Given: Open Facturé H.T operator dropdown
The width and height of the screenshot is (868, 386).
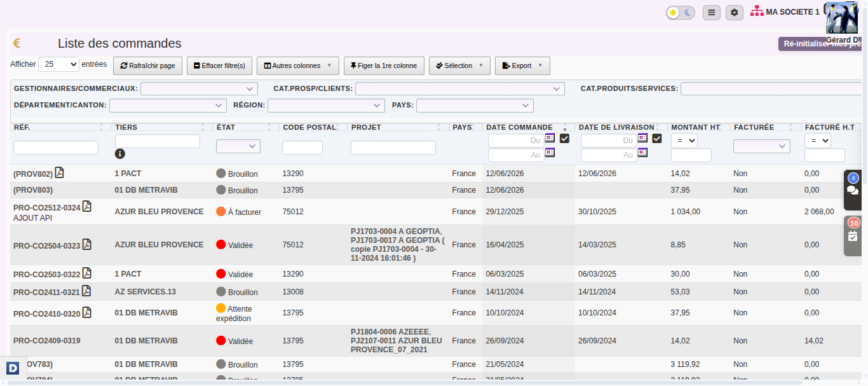Looking at the screenshot, I should 818,141.
